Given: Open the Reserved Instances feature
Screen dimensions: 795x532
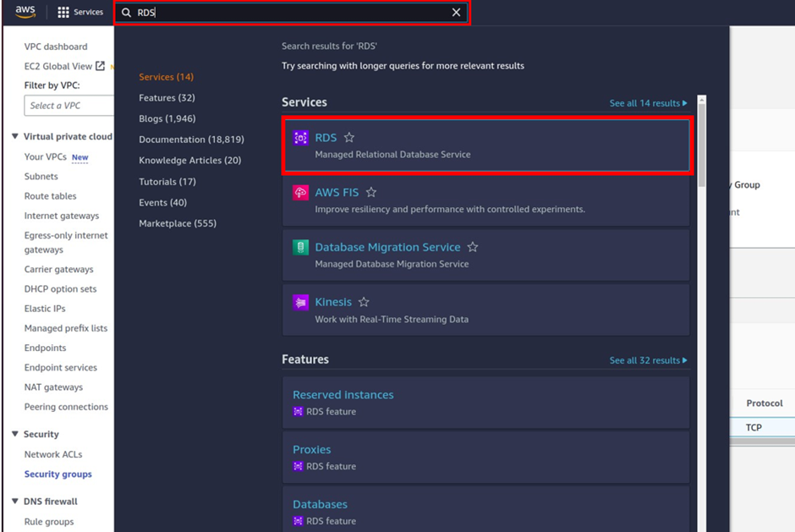Looking at the screenshot, I should pos(343,395).
